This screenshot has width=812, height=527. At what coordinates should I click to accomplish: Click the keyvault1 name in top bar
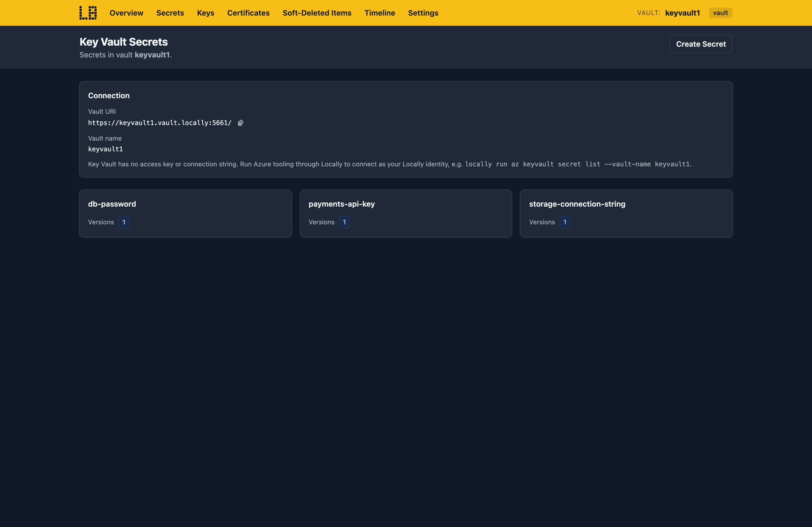click(682, 13)
